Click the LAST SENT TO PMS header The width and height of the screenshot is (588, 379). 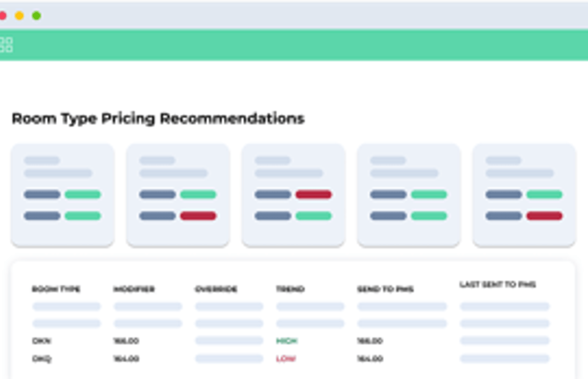pos(498,284)
